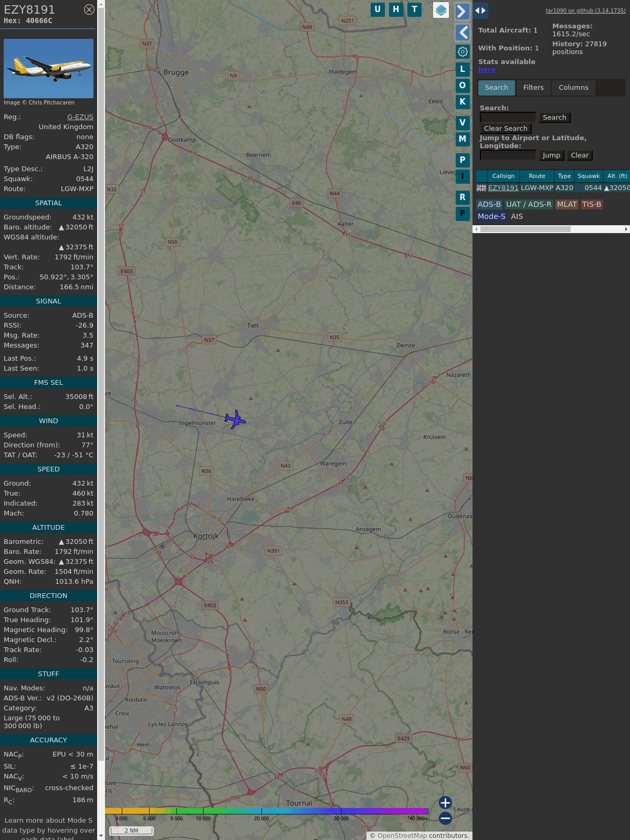
Task: Open the tar1090 on github link
Action: coord(585,10)
